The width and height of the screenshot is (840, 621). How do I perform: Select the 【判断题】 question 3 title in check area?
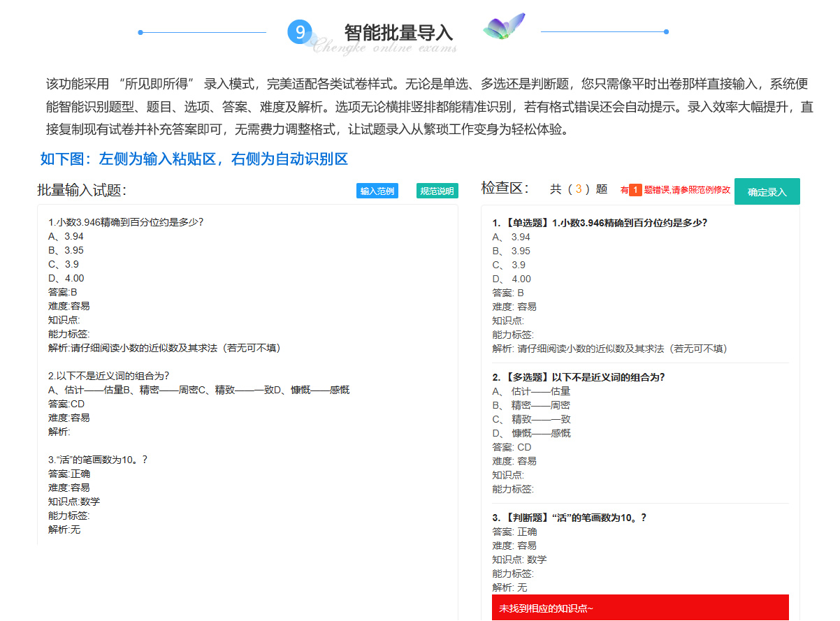(569, 518)
